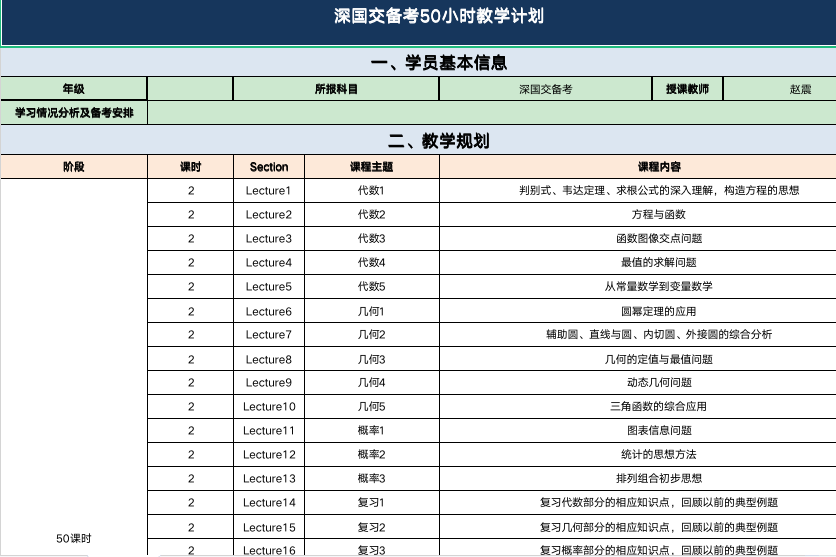Click the Lecture5 cell
Screen dimensions: 836x557
pyautogui.click(x=269, y=286)
